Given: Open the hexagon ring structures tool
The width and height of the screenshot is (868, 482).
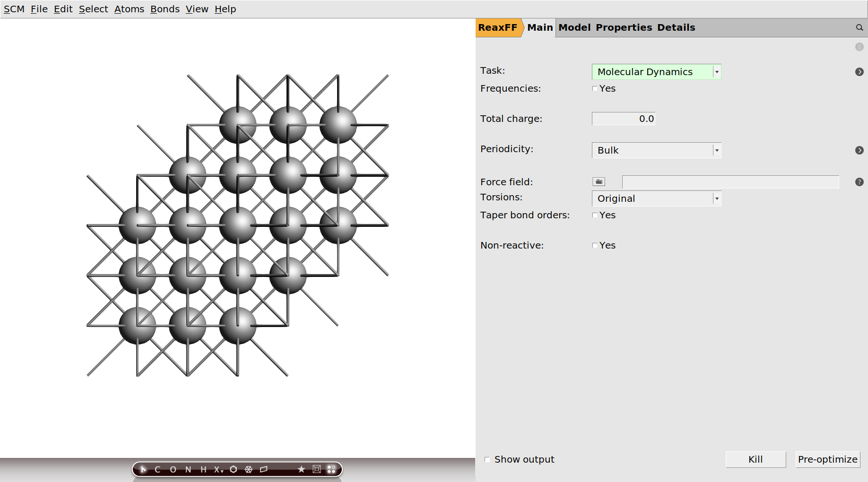Looking at the screenshot, I should (234, 469).
